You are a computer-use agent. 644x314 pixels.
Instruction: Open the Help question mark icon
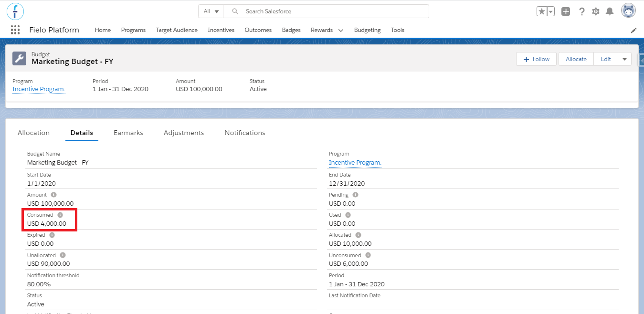click(x=581, y=11)
